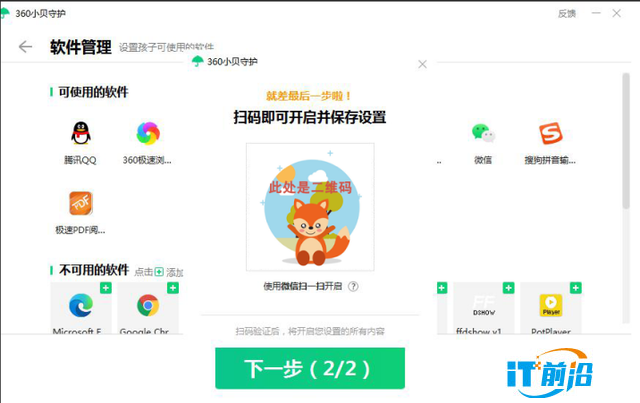Click the WeChat app icon
The width and height of the screenshot is (640, 403).
483,133
